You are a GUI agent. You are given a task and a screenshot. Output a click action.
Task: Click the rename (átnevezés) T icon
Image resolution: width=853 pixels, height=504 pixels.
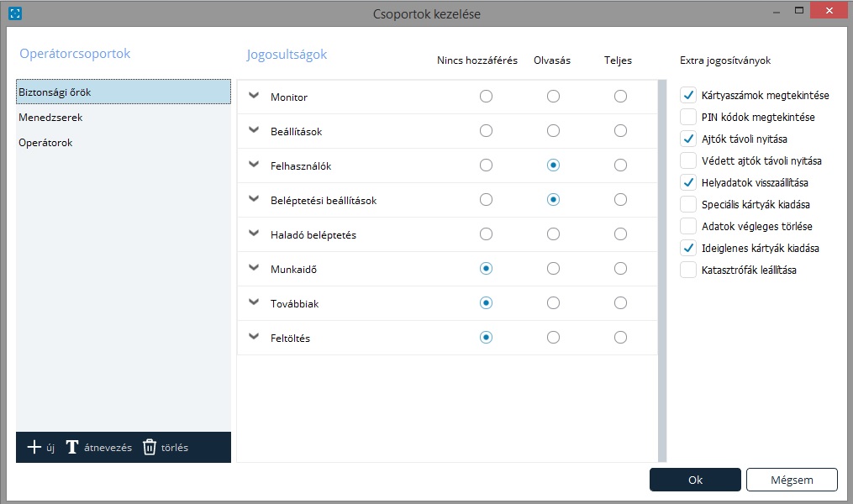pyautogui.click(x=72, y=447)
